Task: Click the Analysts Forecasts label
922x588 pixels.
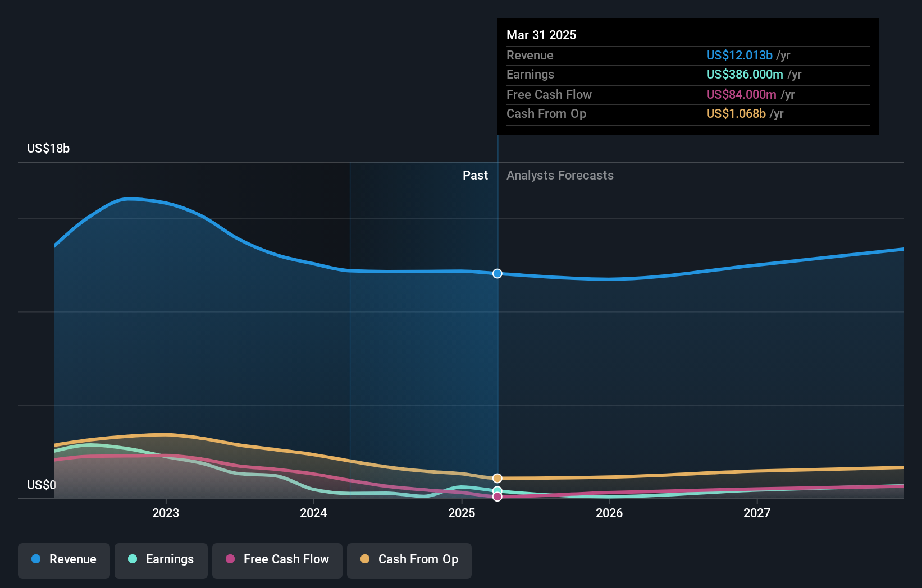Action: click(560, 175)
